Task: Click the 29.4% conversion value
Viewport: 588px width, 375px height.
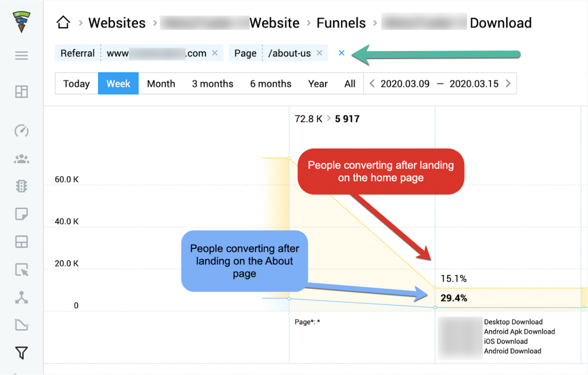Action: 454,298
